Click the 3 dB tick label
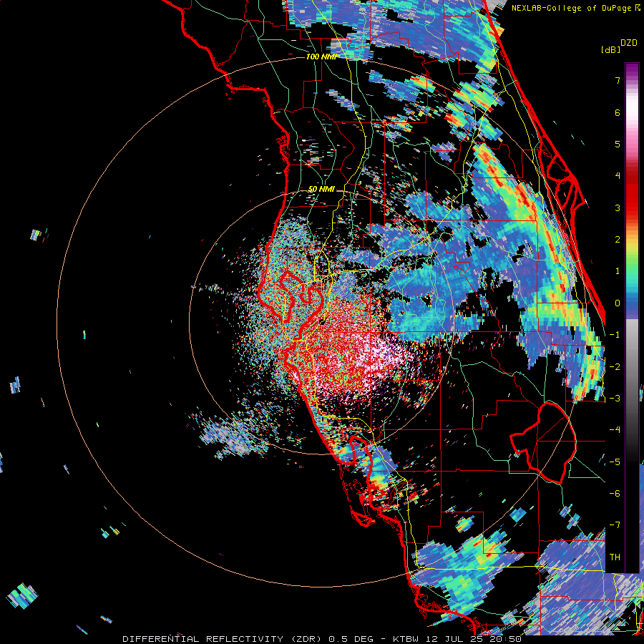 (618, 208)
